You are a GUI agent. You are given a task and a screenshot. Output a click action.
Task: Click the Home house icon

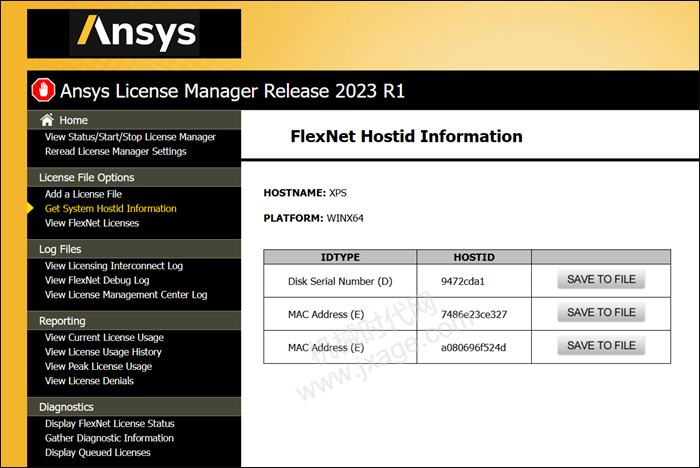[x=47, y=119]
